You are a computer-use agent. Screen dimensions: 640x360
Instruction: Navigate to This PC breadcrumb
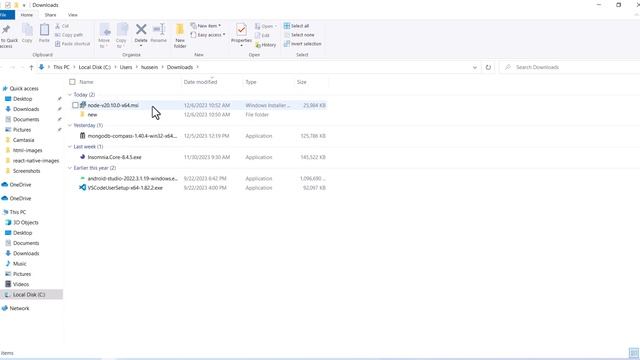[x=61, y=67]
